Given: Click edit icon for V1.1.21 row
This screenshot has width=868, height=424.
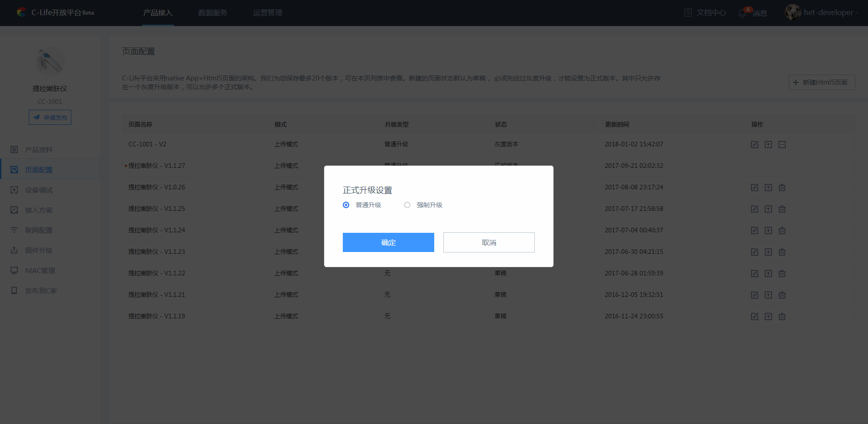Looking at the screenshot, I should [x=755, y=295].
